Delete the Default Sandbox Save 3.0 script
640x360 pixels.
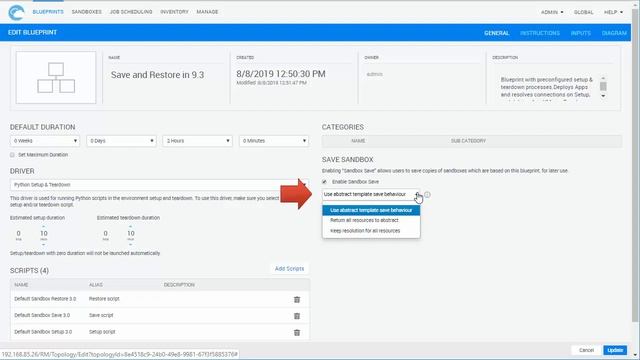297,316
